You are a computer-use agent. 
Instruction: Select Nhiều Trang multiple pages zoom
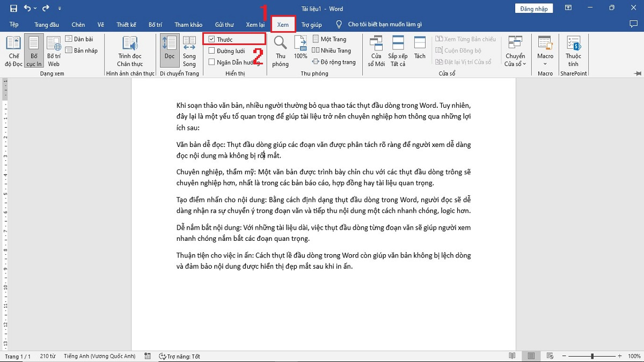[x=331, y=50]
